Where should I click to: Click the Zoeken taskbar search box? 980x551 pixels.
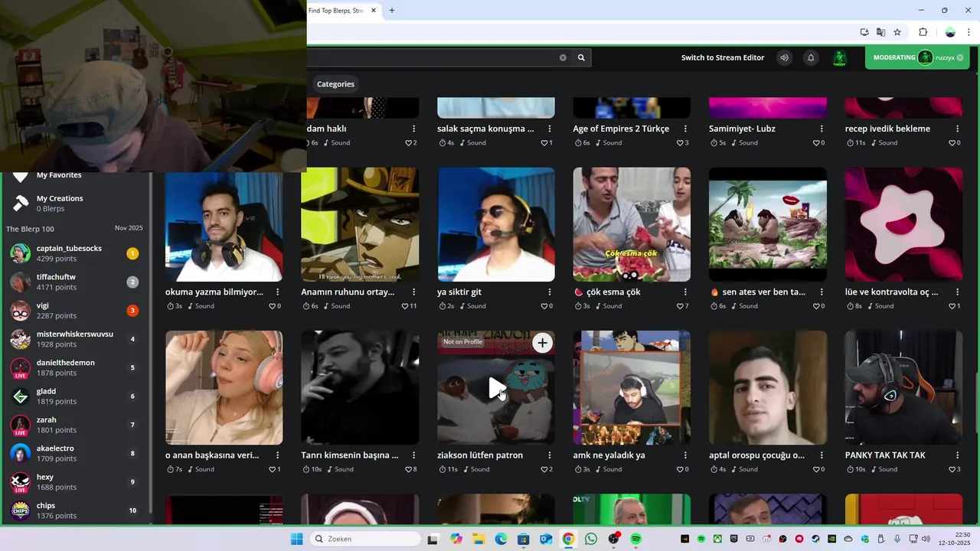click(x=365, y=539)
